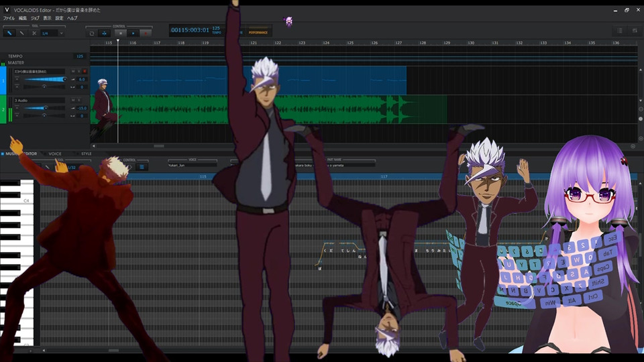Start playback with the play button
This screenshot has height=362, width=644.
tap(133, 34)
